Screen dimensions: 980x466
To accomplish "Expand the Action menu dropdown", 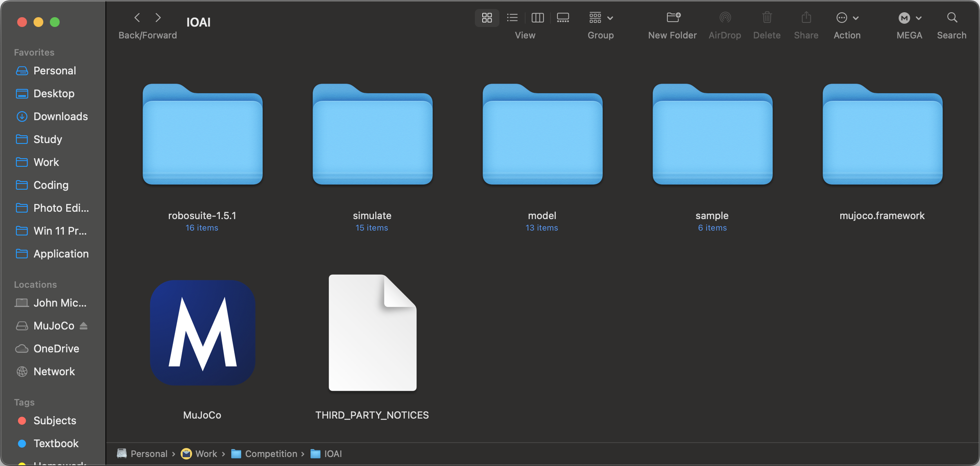I will click(x=847, y=18).
